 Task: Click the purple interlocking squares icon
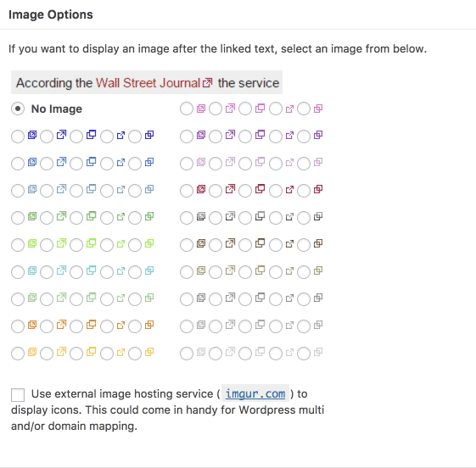coord(318,135)
